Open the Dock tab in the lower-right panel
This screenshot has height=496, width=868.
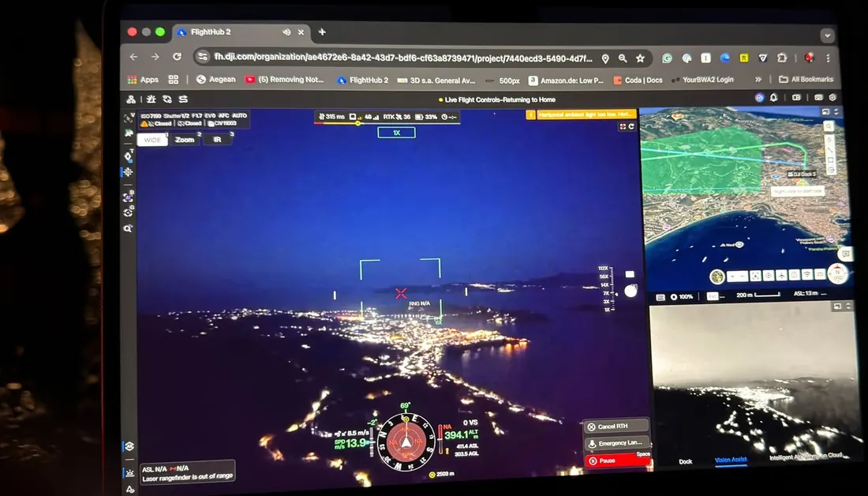coord(685,461)
